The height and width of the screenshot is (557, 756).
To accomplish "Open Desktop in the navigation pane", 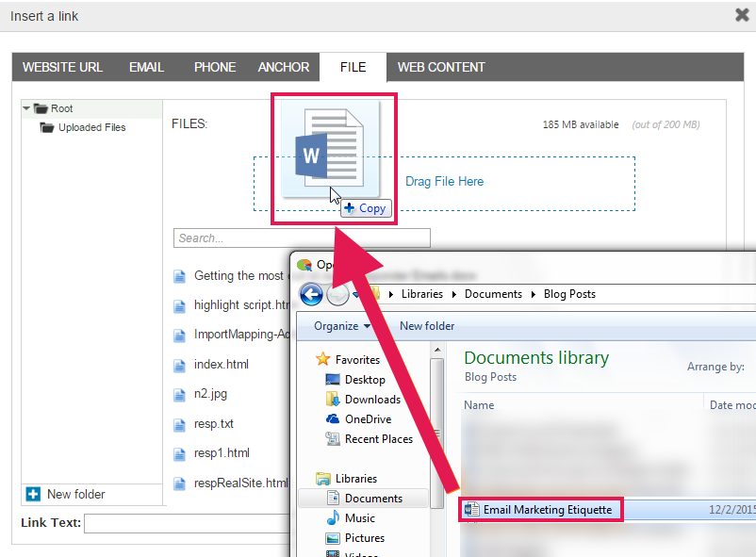I will pyautogui.click(x=365, y=380).
